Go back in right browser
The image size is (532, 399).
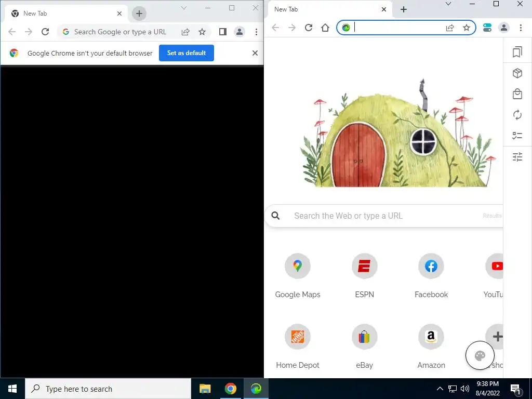point(275,28)
